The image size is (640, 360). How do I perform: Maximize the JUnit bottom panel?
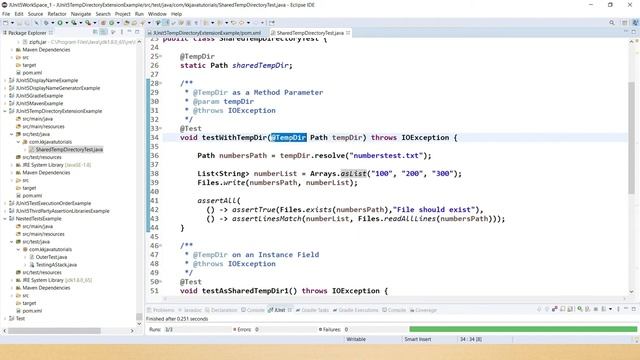[x=634, y=309]
